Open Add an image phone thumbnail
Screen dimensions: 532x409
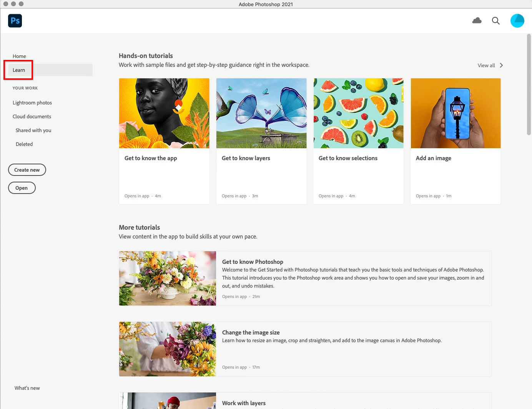pyautogui.click(x=456, y=113)
